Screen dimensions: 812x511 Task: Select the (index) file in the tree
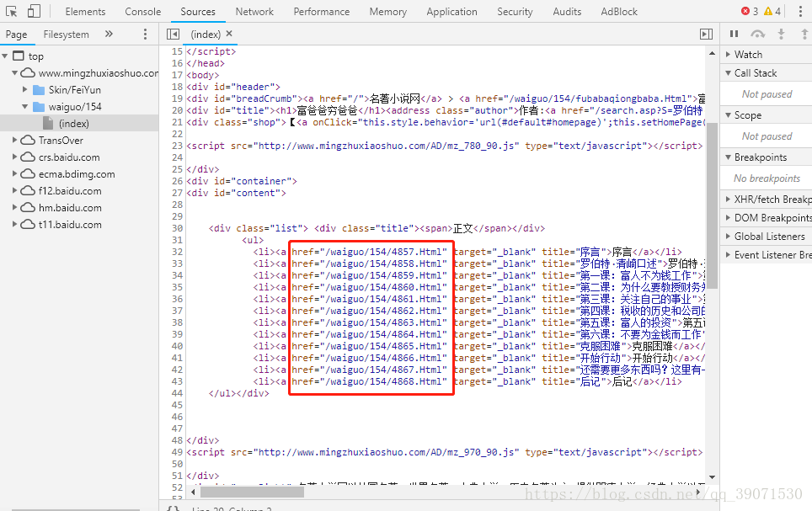point(73,124)
